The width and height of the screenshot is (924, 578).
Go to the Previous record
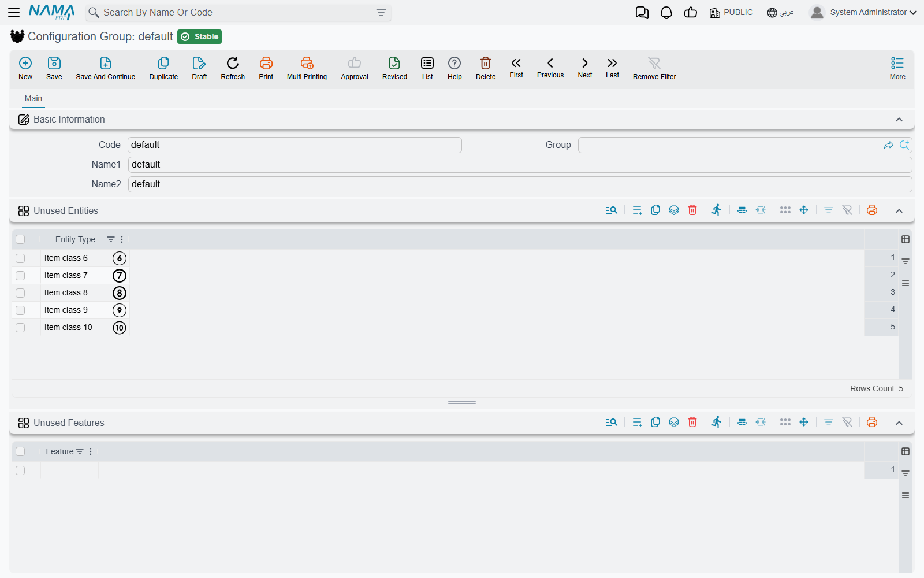click(x=550, y=68)
